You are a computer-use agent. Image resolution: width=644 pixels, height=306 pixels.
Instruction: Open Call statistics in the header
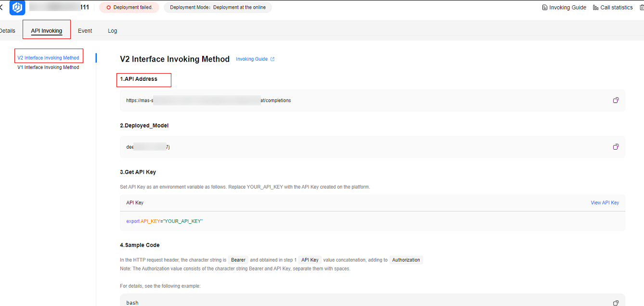click(x=616, y=7)
